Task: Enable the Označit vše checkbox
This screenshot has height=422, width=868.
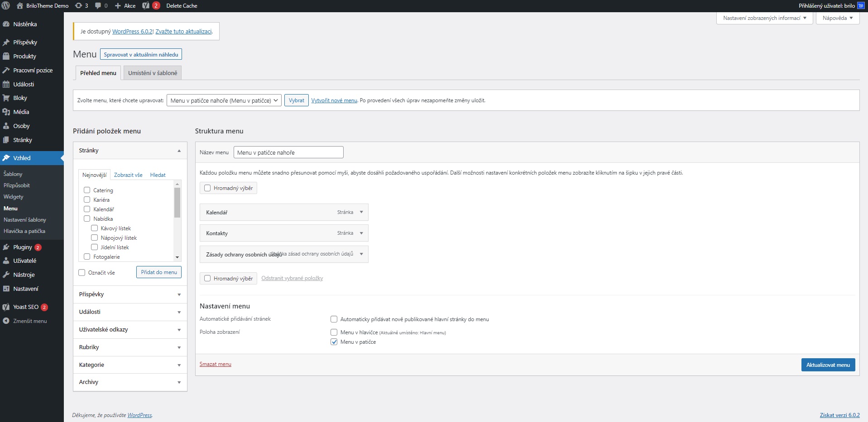Action: pos(82,273)
